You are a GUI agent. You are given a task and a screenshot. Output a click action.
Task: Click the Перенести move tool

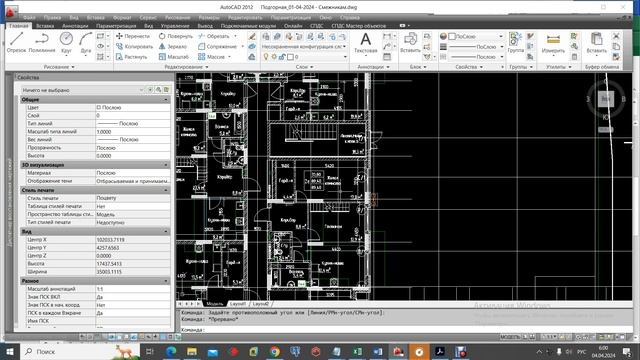click(133, 36)
